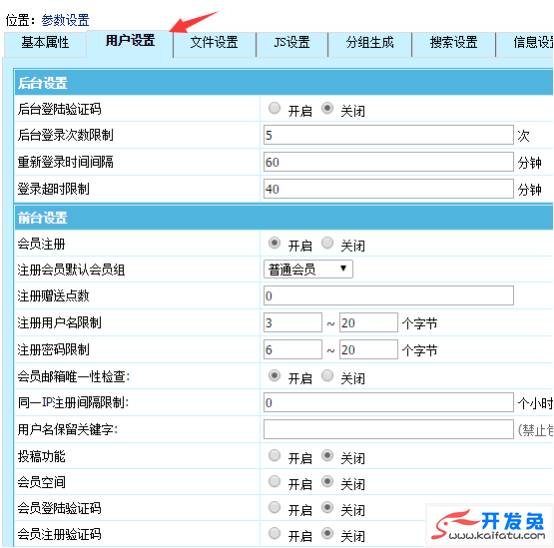Open the 基本属性 tab
Image resolution: width=554 pixels, height=548 pixels.
click(x=45, y=43)
